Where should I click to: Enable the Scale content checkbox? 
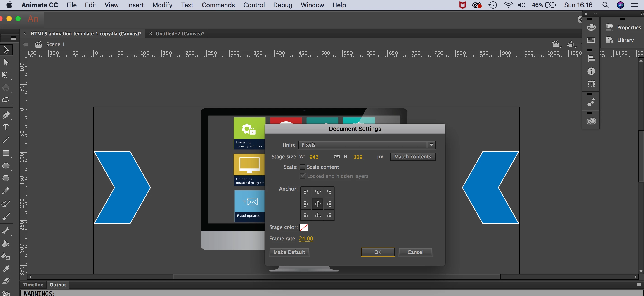pos(303,167)
